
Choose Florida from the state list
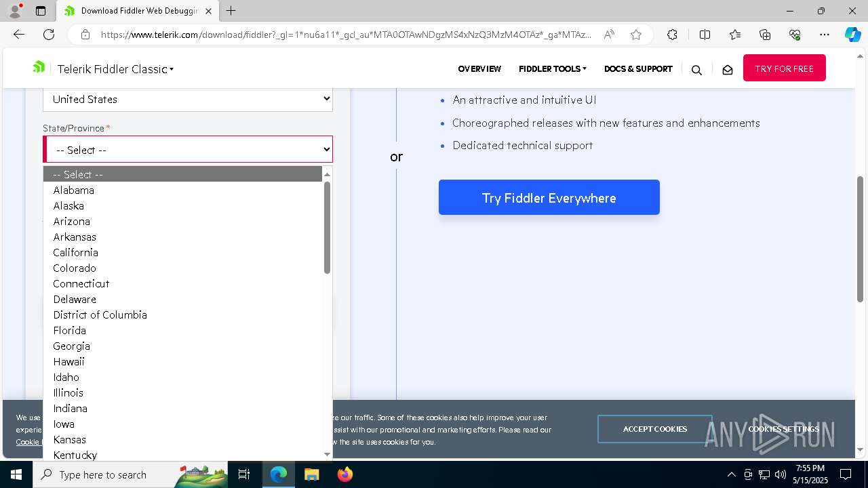[x=182, y=330]
